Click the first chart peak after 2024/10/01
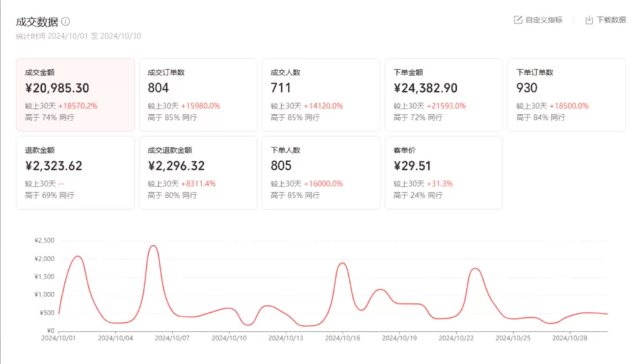640x364 pixels. click(x=77, y=256)
